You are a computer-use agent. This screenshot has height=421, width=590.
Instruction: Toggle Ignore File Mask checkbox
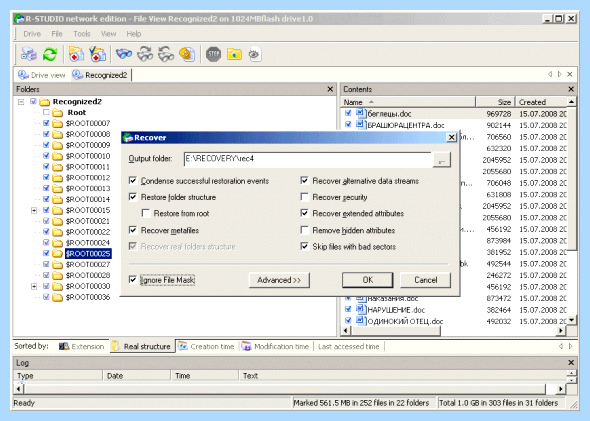click(x=133, y=280)
